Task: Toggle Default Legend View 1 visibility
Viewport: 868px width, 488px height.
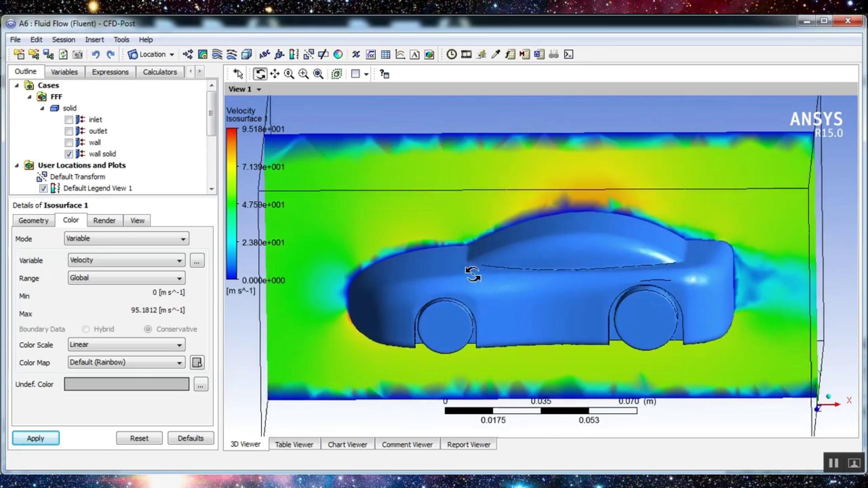Action: pos(43,188)
